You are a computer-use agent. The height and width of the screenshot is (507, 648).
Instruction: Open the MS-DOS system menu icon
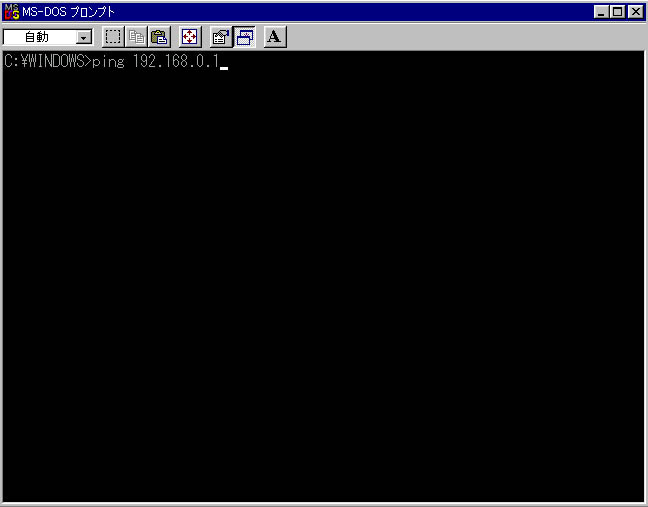click(12, 12)
